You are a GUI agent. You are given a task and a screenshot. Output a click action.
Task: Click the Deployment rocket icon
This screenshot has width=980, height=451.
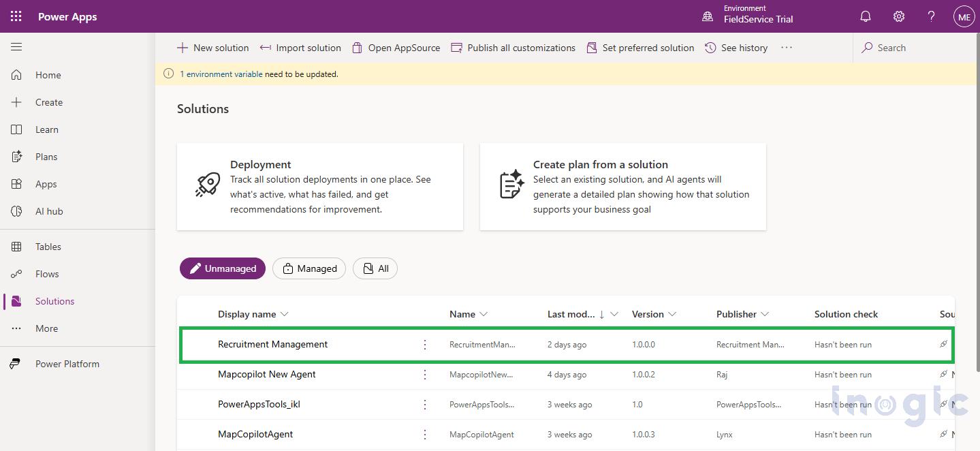click(x=207, y=185)
